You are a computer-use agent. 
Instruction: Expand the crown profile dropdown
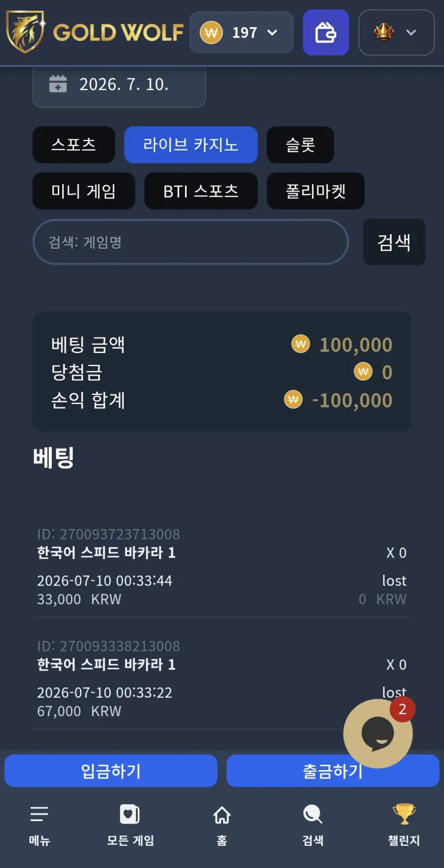[397, 32]
